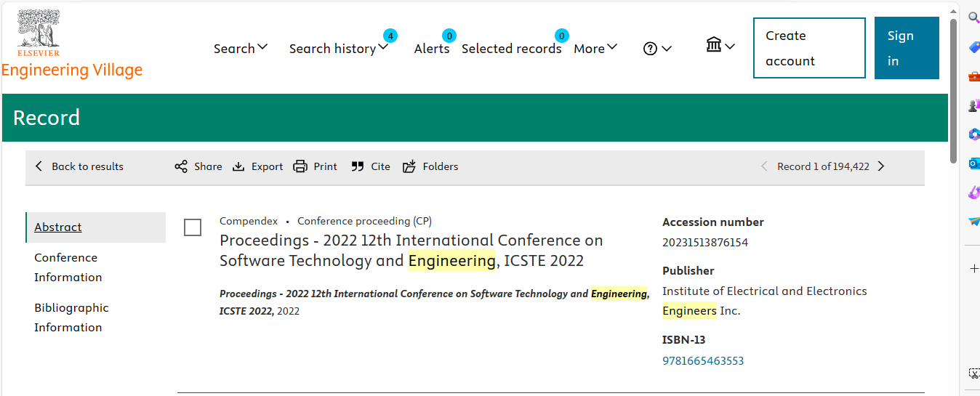Viewport: 980px width, 396px height.
Task: Open the Search history dropdown
Action: click(339, 48)
